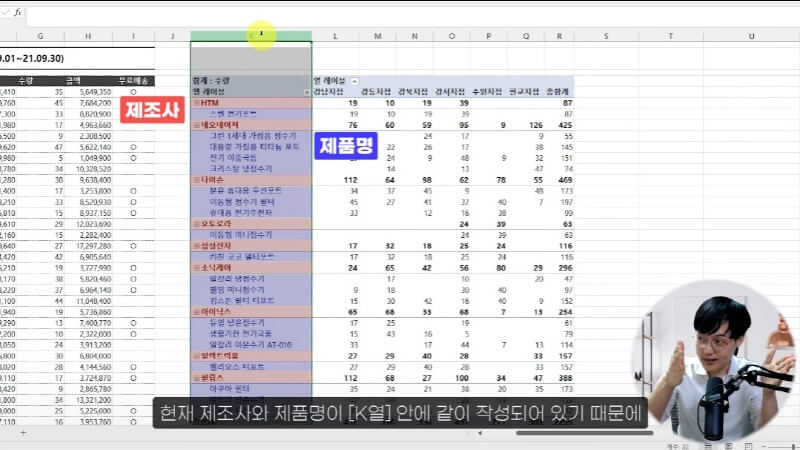
Task: Select column S header
Action: (x=606, y=36)
